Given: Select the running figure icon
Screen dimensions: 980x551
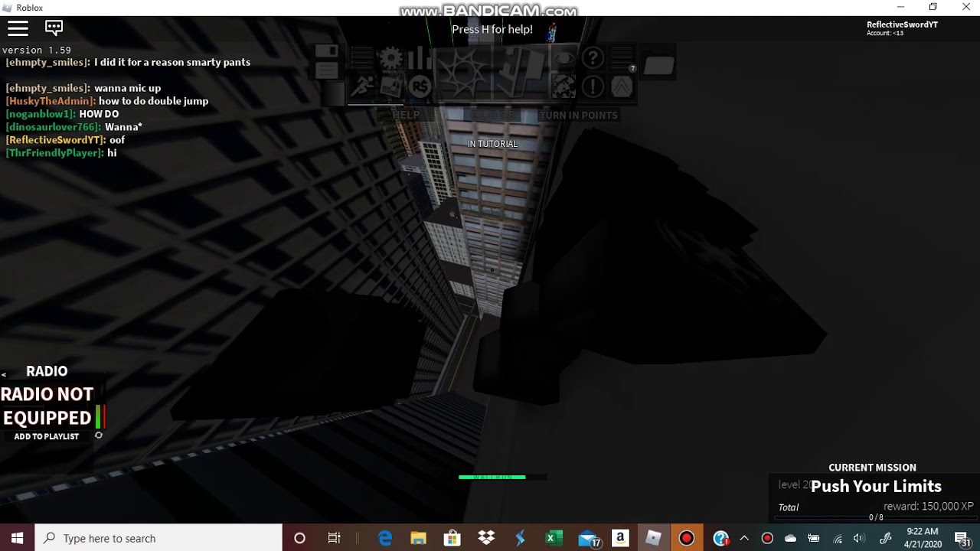Looking at the screenshot, I should pos(362,86).
